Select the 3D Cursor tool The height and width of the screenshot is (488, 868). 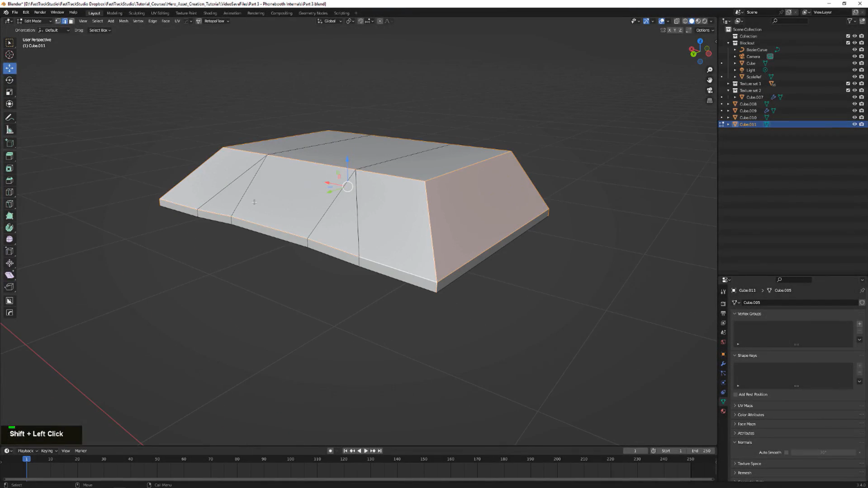9,55
